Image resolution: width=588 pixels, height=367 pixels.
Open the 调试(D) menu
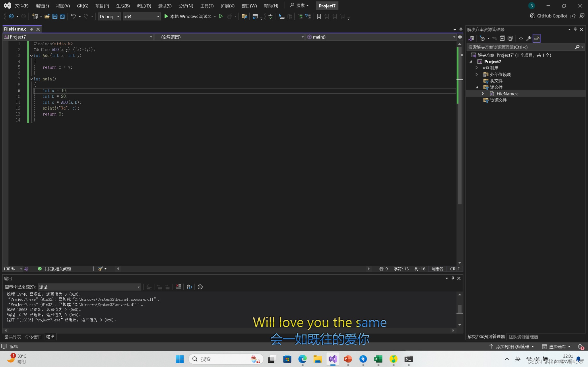[144, 6]
